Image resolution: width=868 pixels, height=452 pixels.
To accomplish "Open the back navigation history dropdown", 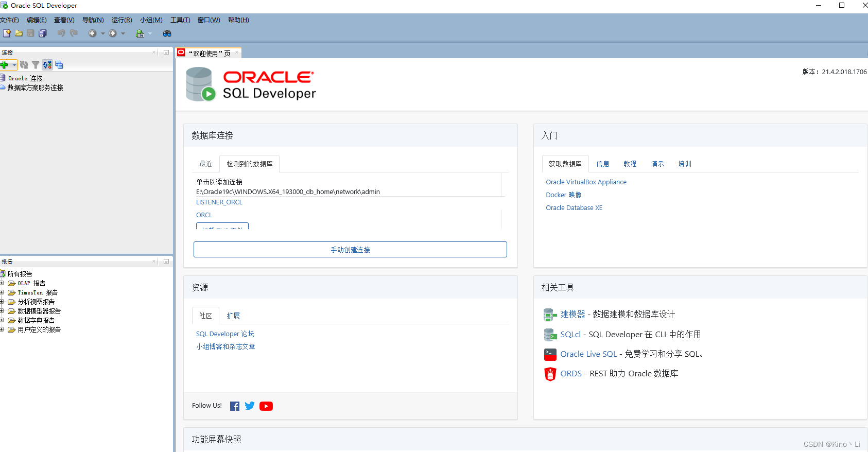I will 102,33.
